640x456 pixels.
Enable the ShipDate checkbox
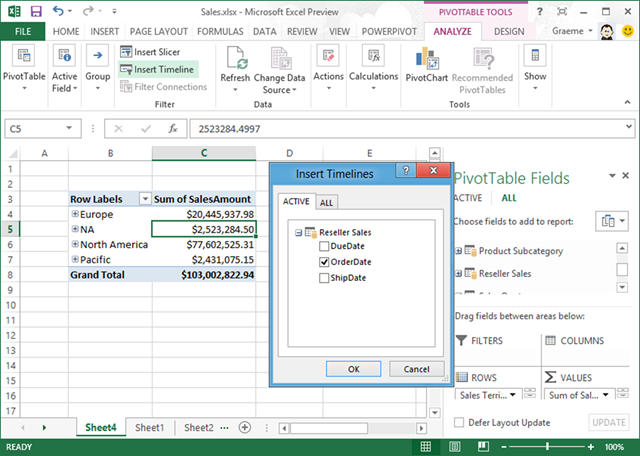point(323,278)
